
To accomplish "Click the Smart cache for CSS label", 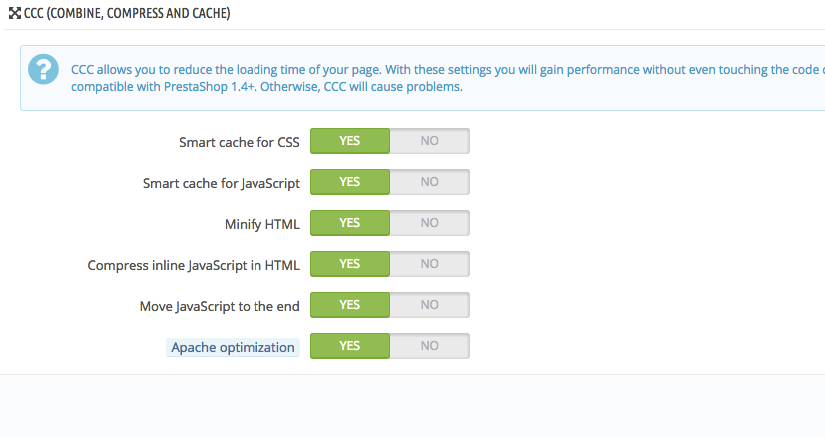I will pyautogui.click(x=239, y=142).
